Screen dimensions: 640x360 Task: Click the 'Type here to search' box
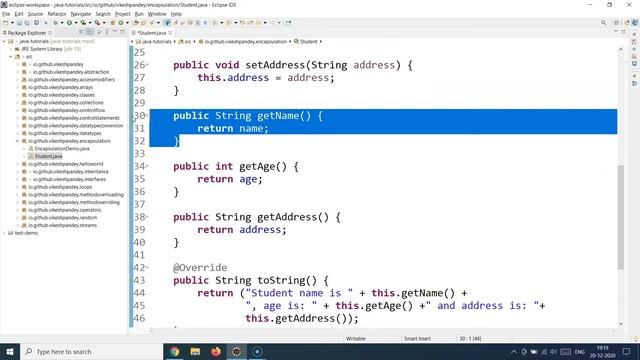coord(91,351)
